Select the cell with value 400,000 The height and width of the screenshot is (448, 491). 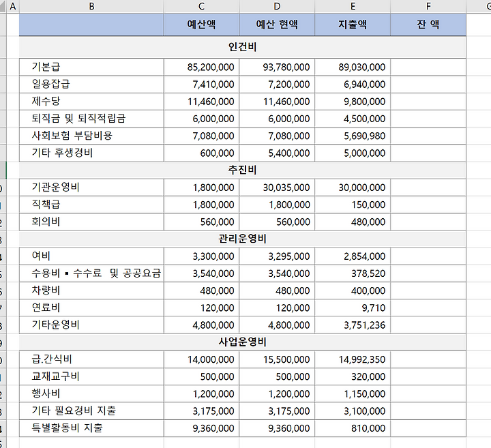[x=353, y=290]
